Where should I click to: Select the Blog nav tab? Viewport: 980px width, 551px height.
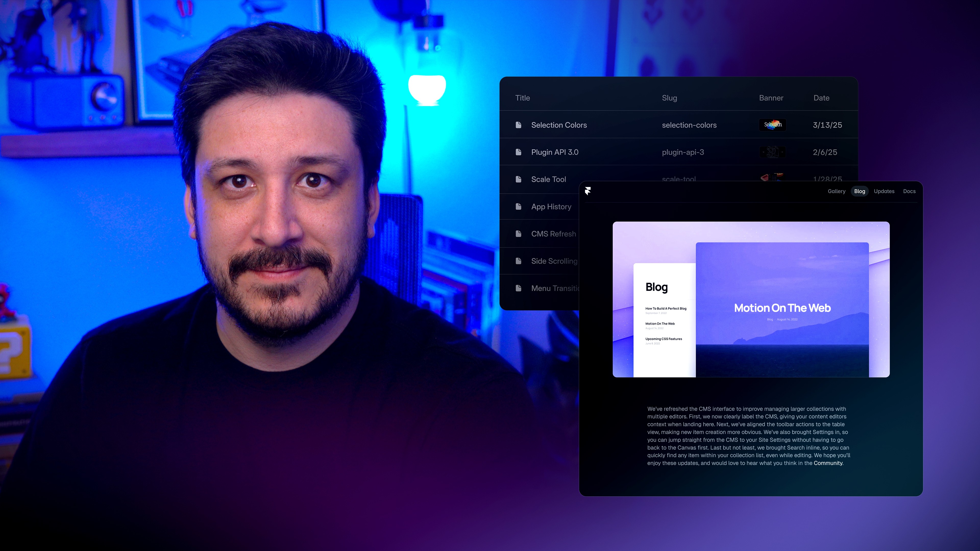859,191
